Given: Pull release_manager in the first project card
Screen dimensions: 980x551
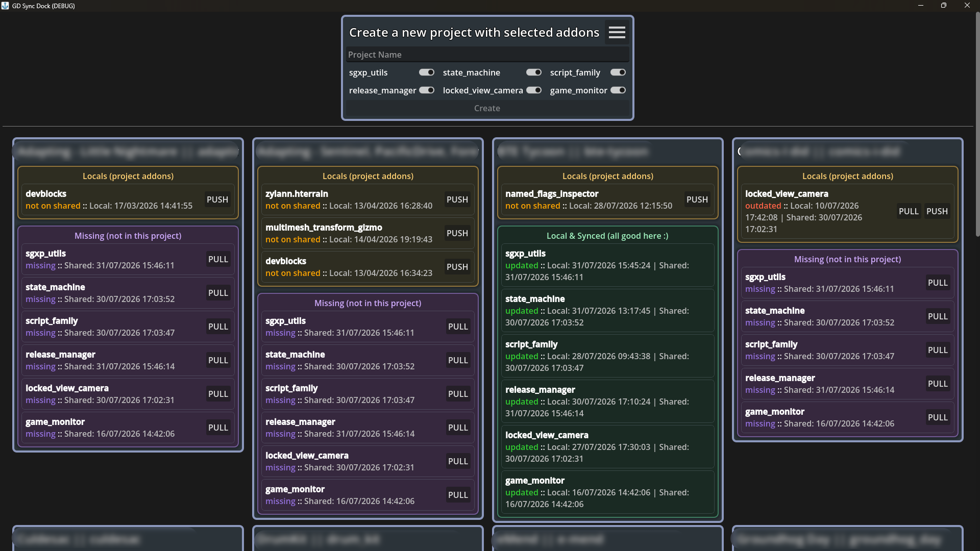Looking at the screenshot, I should [218, 360].
